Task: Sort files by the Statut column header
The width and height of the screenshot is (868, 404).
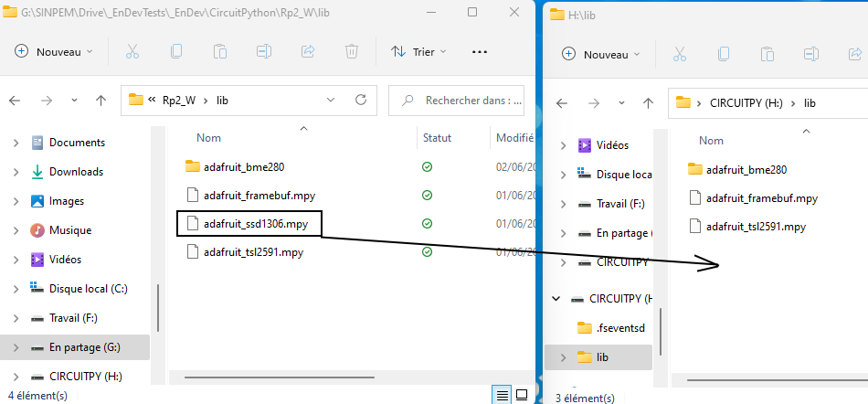Action: tap(437, 138)
